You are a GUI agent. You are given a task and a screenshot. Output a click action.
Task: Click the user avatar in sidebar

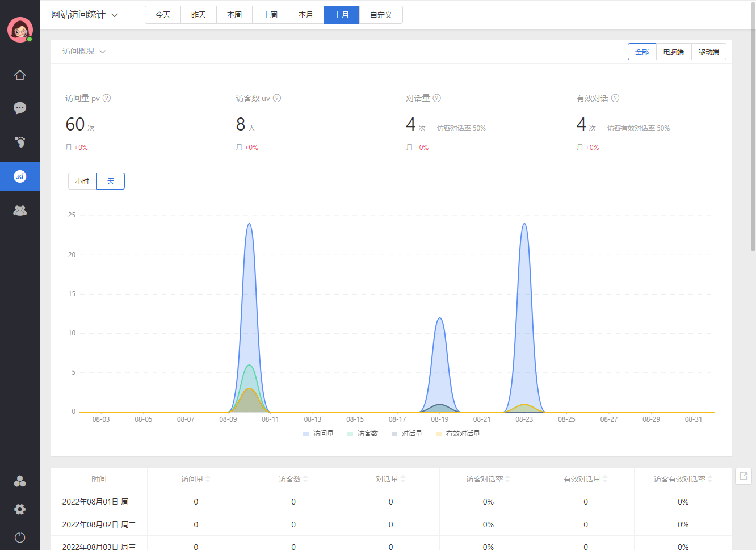[20, 30]
